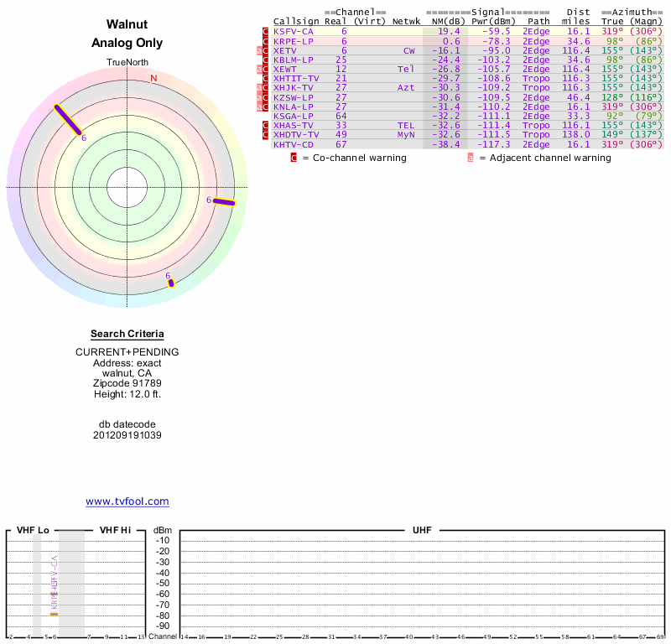Image resolution: width=671 pixels, height=644 pixels.
Task: Click the east channel 6 radar signal bar
Action: click(x=224, y=201)
